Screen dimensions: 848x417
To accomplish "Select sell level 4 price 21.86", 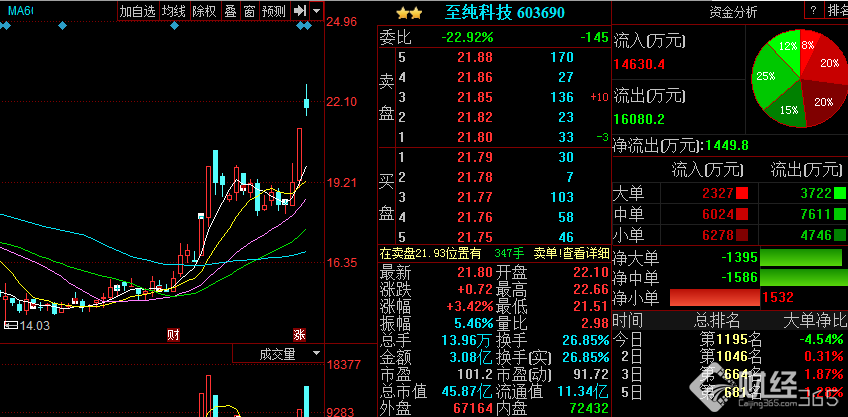I will coord(475,77).
